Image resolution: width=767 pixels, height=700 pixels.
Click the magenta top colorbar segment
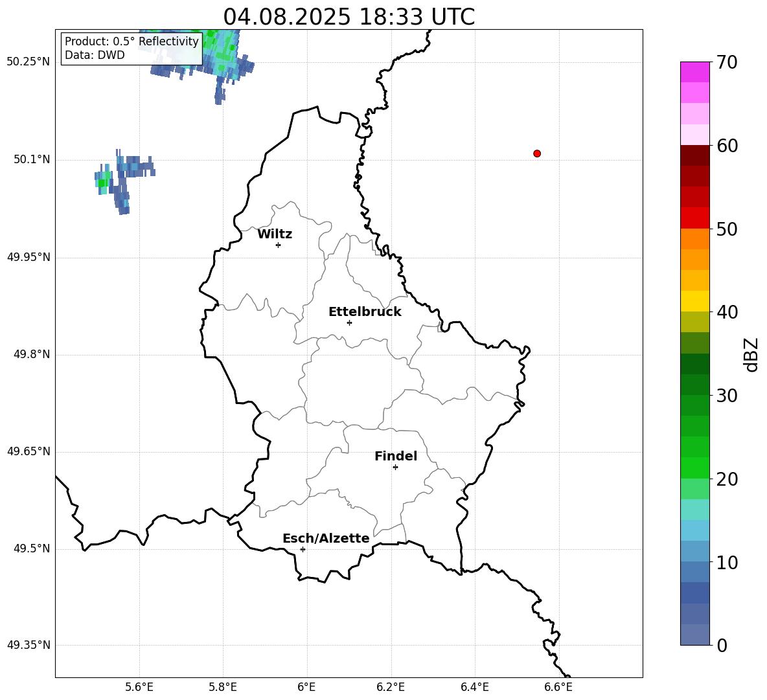694,72
